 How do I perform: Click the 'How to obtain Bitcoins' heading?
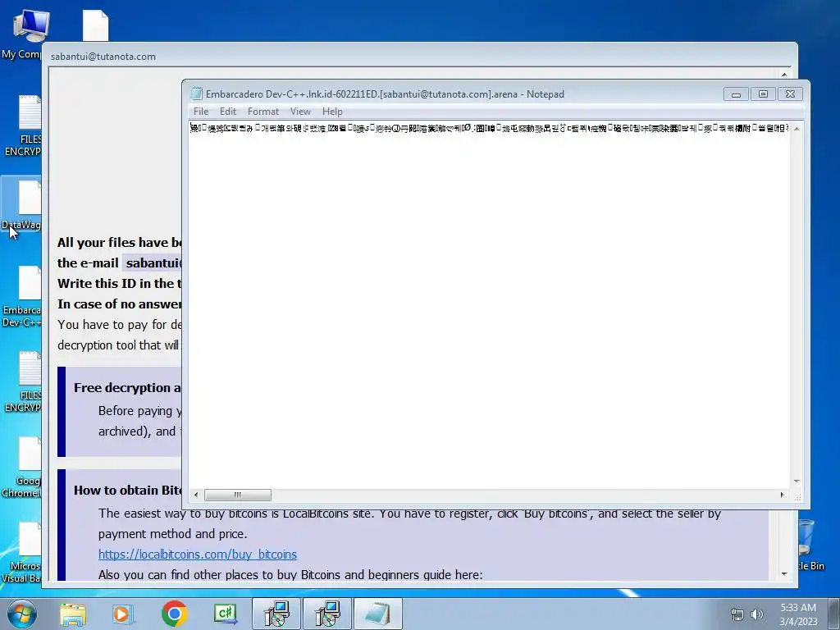127,491
